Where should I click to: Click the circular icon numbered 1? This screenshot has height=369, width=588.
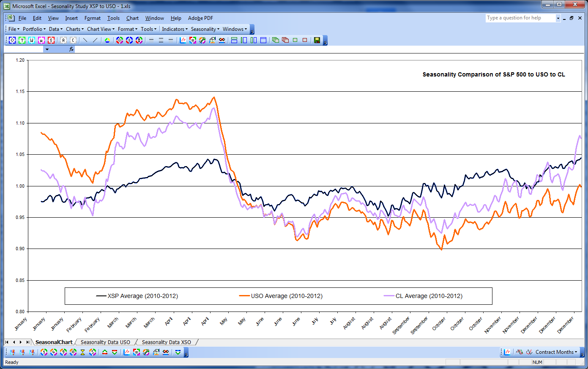pos(44,352)
